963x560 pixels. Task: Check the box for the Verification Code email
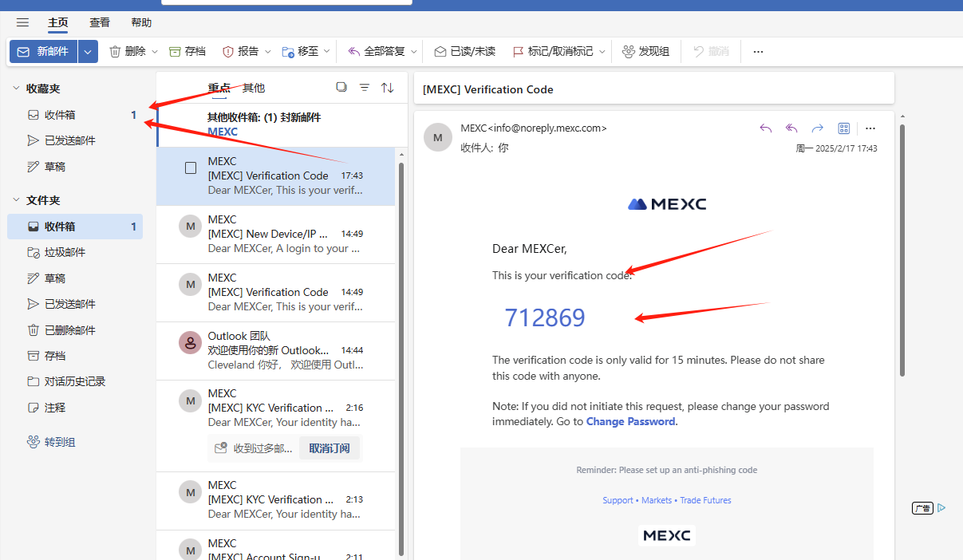(x=191, y=168)
